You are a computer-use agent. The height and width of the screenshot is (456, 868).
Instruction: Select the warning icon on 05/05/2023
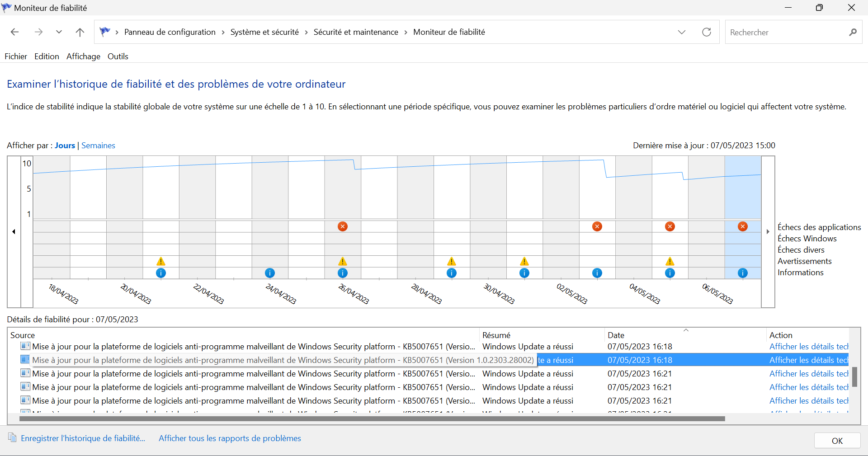coord(670,261)
